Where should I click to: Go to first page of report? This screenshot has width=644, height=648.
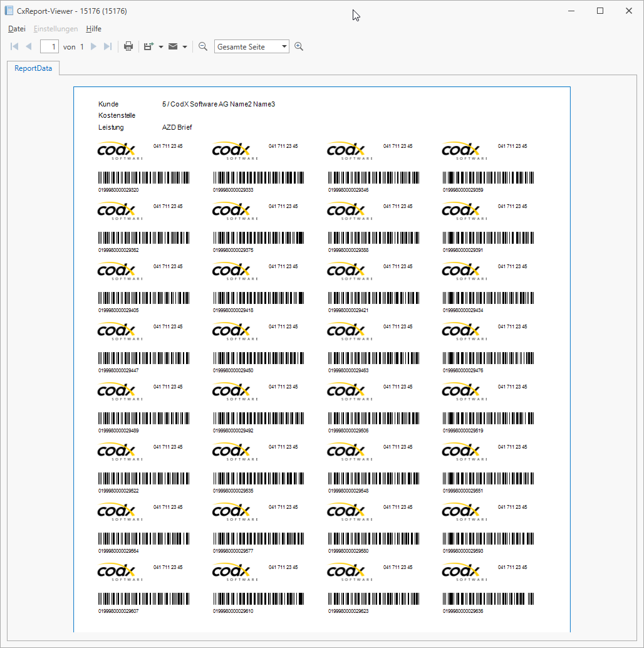pyautogui.click(x=14, y=46)
